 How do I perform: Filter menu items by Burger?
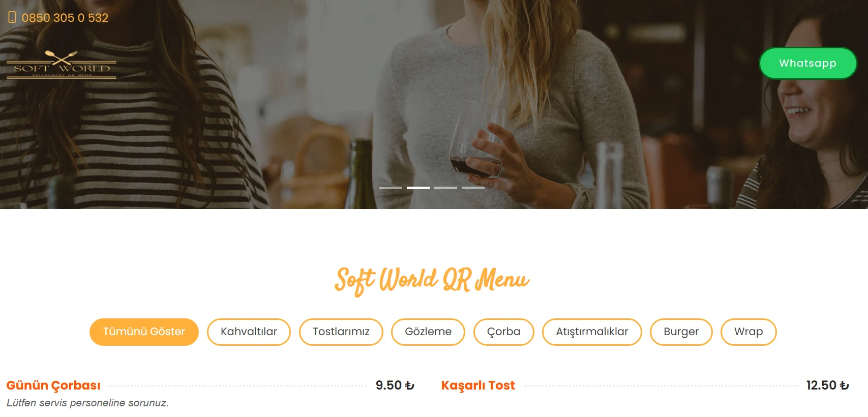click(681, 332)
